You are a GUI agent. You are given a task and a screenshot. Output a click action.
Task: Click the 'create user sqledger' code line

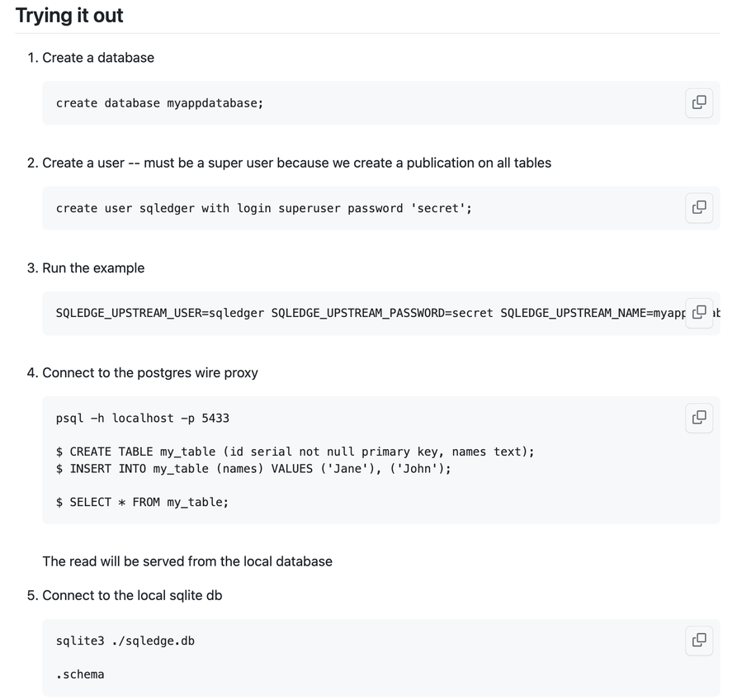pos(263,208)
